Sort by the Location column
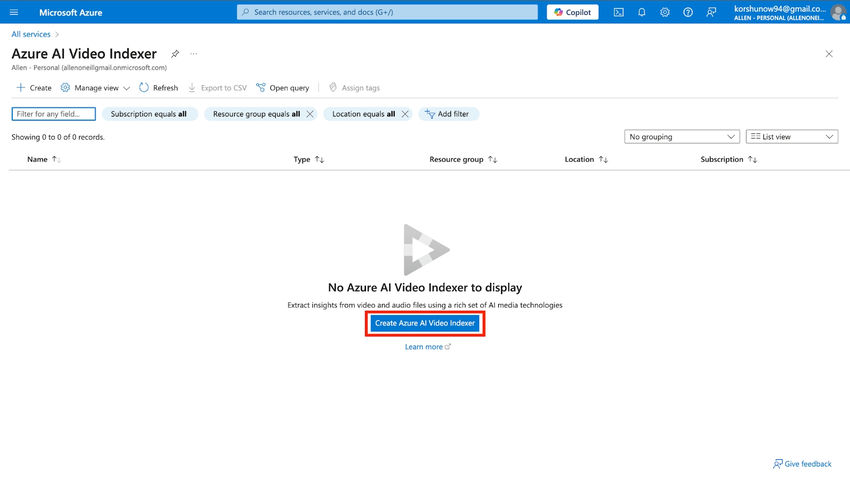Image resolution: width=850 pixels, height=482 pixels. 586,159
